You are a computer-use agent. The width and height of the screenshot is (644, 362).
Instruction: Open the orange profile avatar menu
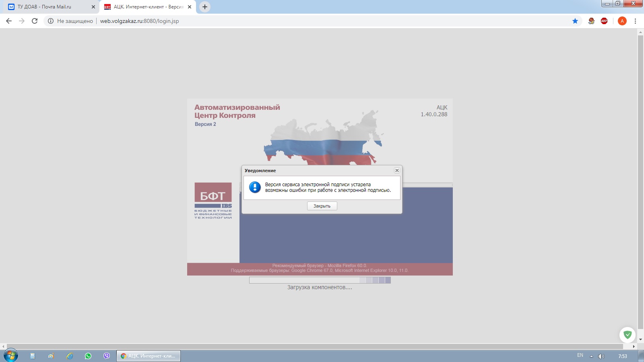tap(622, 21)
